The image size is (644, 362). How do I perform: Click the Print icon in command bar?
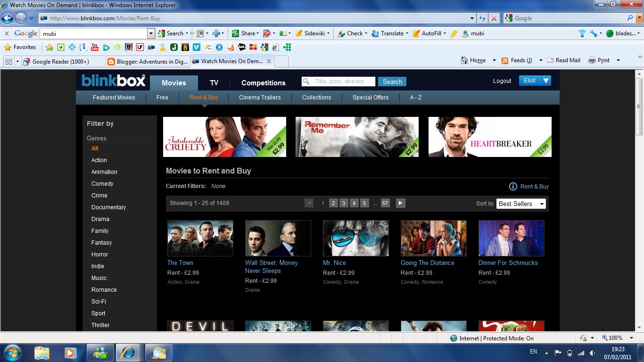592,60
